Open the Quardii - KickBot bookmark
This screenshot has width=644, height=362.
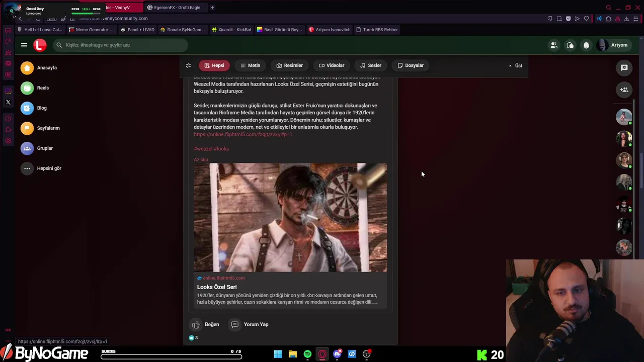(x=231, y=30)
